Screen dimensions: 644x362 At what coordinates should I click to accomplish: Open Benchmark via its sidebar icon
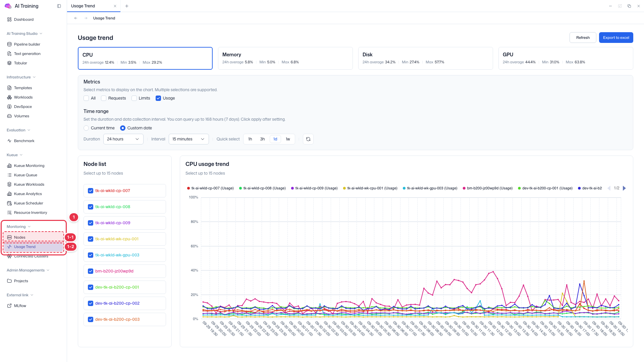(9, 141)
